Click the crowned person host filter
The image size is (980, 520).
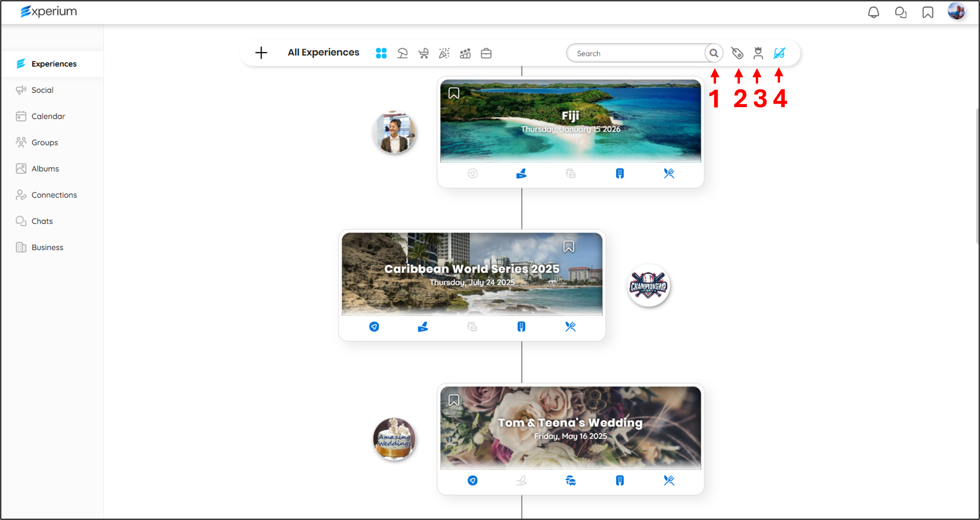coord(758,53)
